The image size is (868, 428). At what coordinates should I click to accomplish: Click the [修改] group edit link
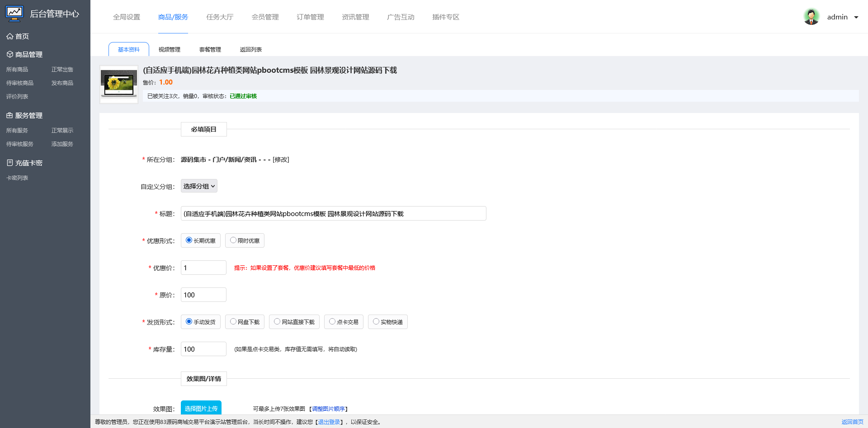[281, 160]
